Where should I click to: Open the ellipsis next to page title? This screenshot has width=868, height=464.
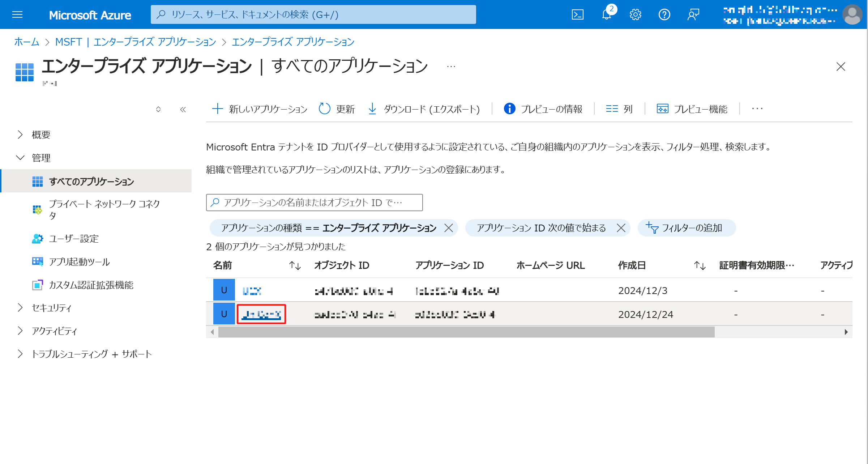[451, 67]
